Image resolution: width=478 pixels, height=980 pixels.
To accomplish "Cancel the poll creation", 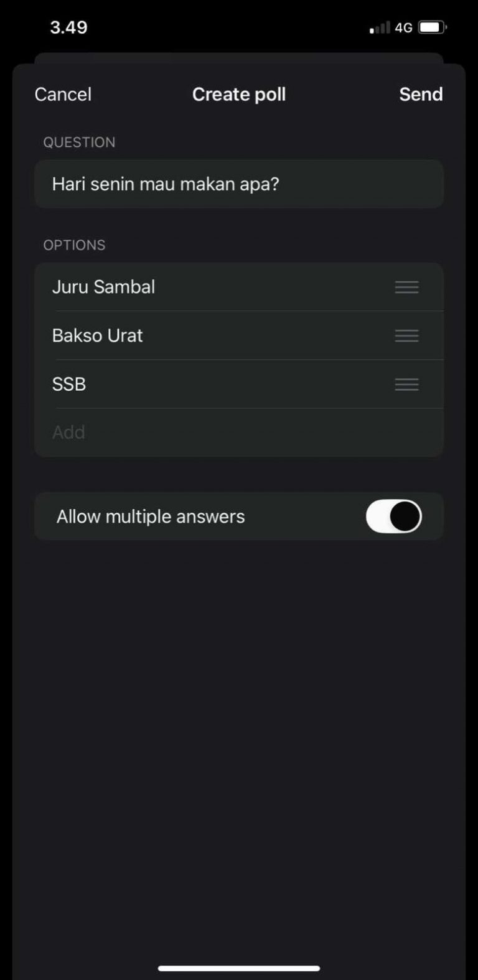I will point(63,94).
